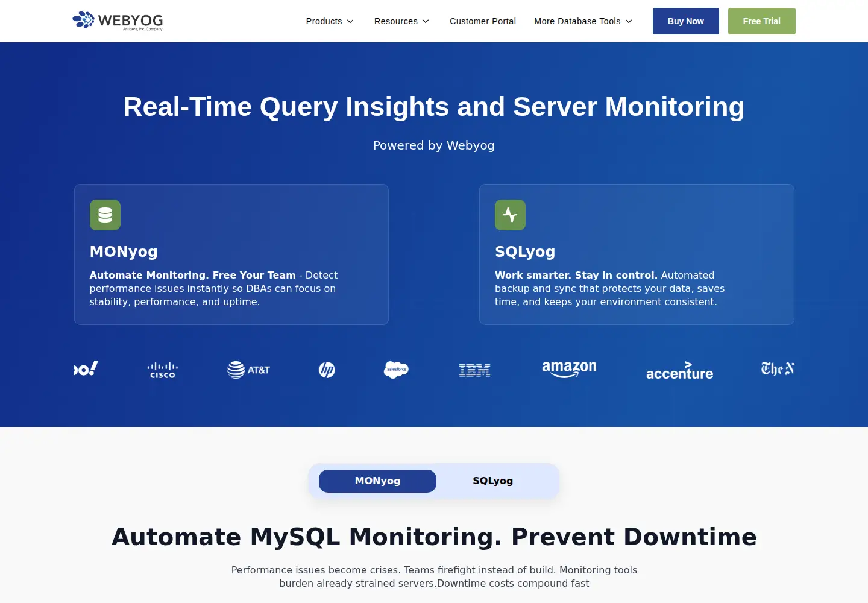The height and width of the screenshot is (603, 868).
Task: Switch to the SQLyog tab
Action: point(493,481)
